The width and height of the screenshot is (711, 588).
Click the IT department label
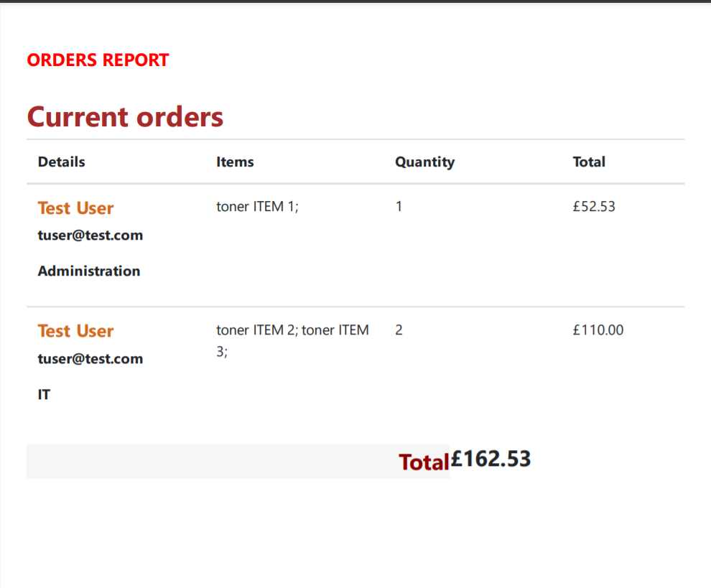(x=44, y=394)
